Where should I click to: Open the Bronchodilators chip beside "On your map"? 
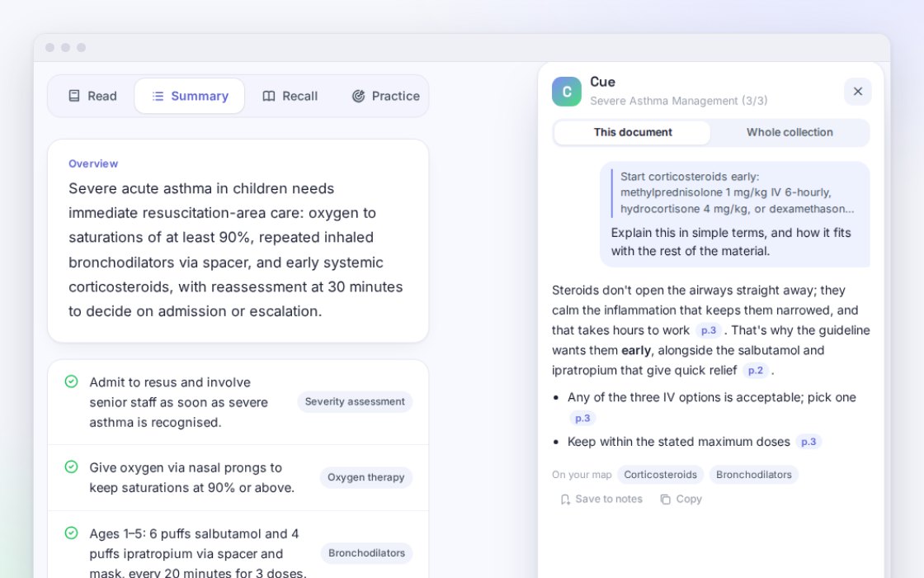(x=754, y=475)
